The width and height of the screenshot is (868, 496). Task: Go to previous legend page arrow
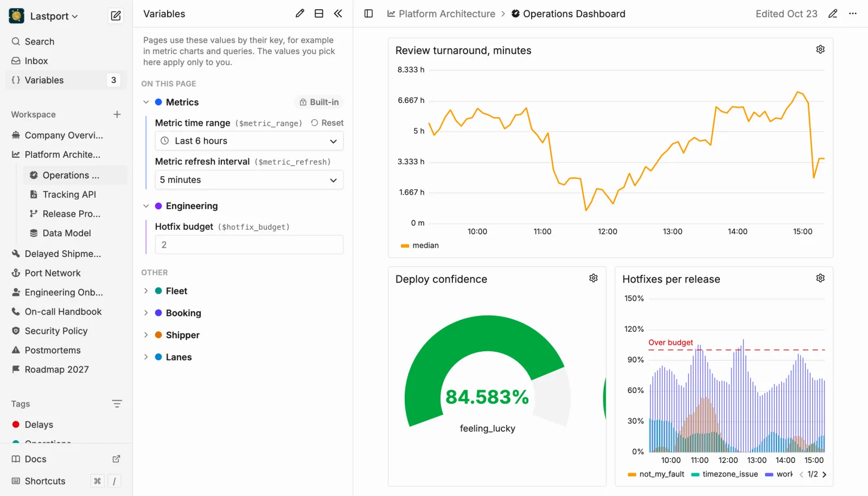[x=801, y=474]
